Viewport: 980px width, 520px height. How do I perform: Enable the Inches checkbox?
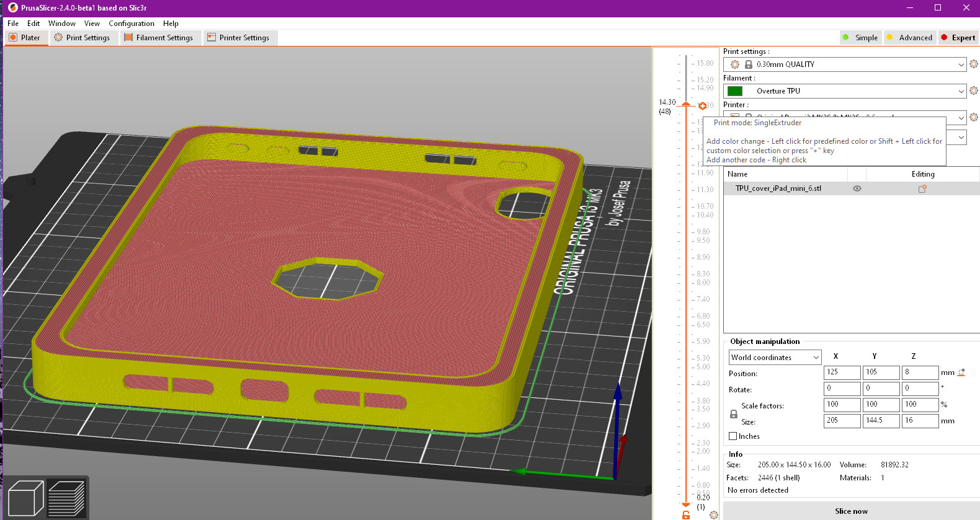(733, 436)
